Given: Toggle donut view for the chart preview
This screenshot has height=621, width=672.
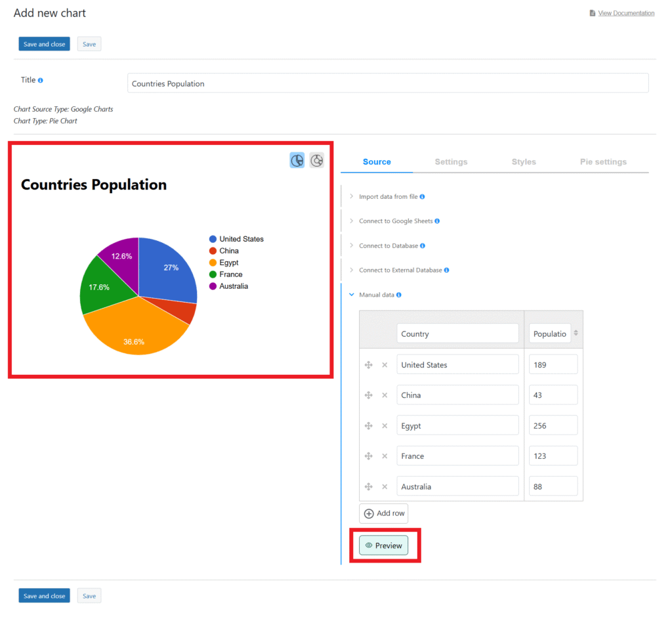Looking at the screenshot, I should pos(316,160).
